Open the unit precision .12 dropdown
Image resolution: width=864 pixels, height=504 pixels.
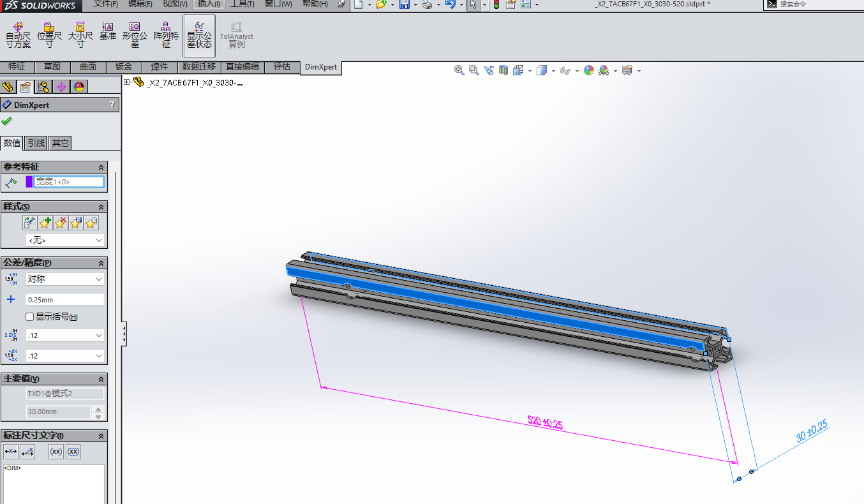pyautogui.click(x=65, y=335)
